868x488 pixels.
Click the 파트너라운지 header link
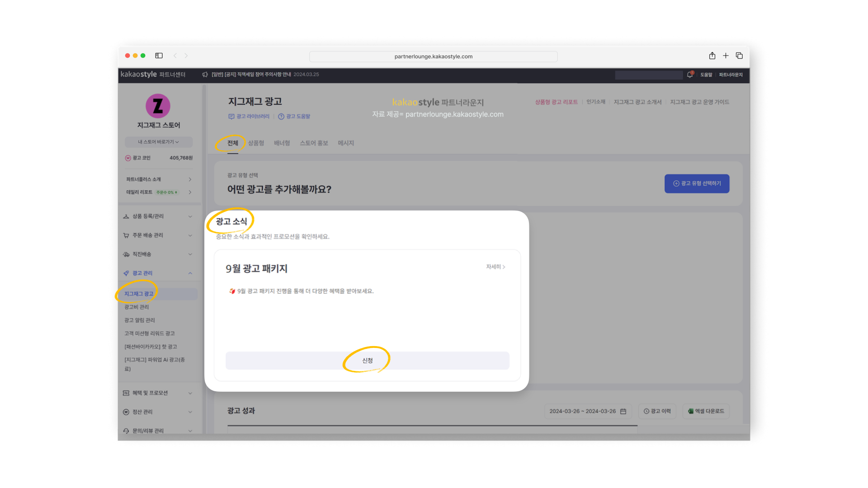point(731,75)
